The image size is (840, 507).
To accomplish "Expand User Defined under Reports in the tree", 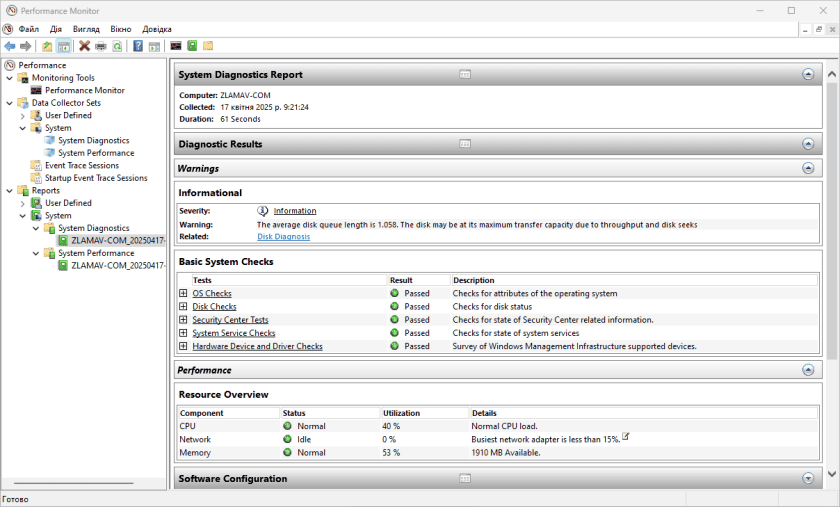I will (23, 203).
